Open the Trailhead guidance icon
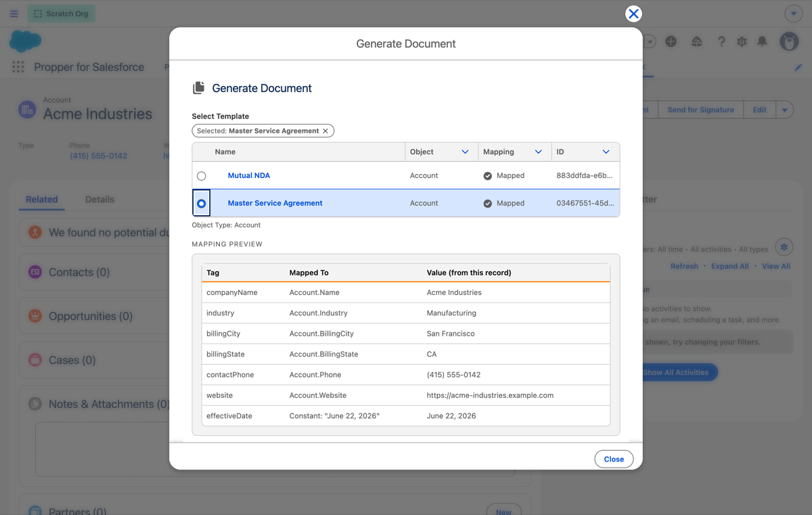Image resolution: width=812 pixels, height=515 pixels. point(696,41)
